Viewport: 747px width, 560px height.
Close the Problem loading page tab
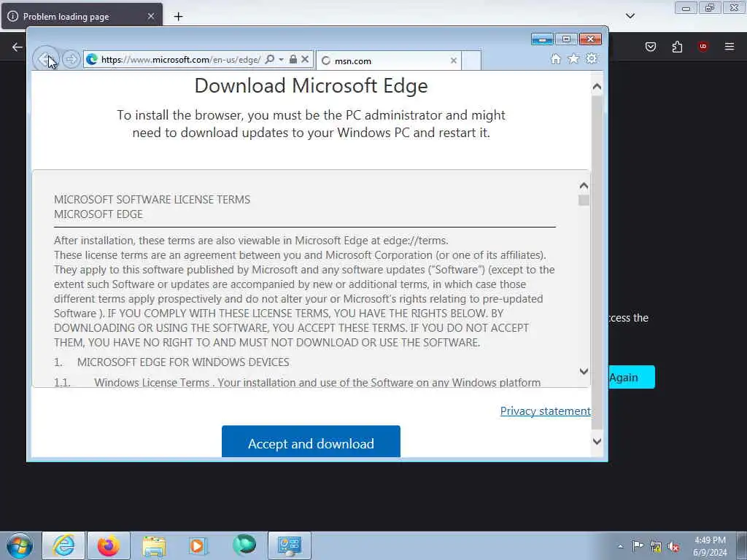150,16
